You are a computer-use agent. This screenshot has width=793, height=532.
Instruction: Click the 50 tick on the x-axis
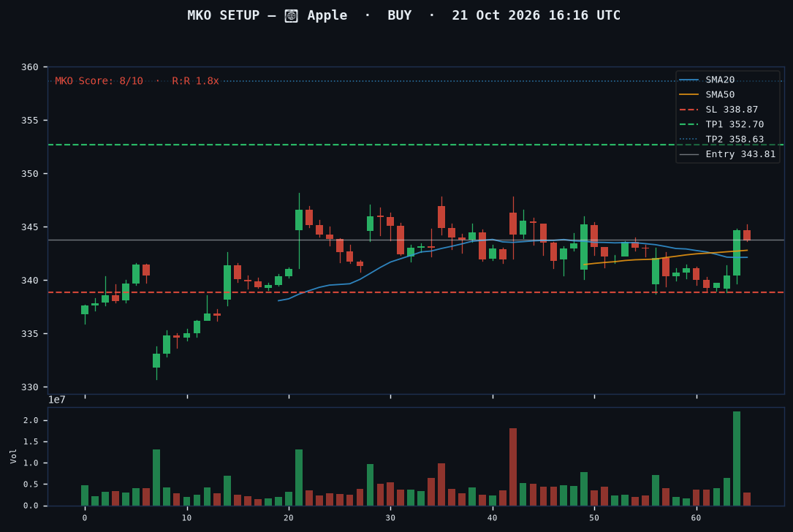tap(594, 518)
